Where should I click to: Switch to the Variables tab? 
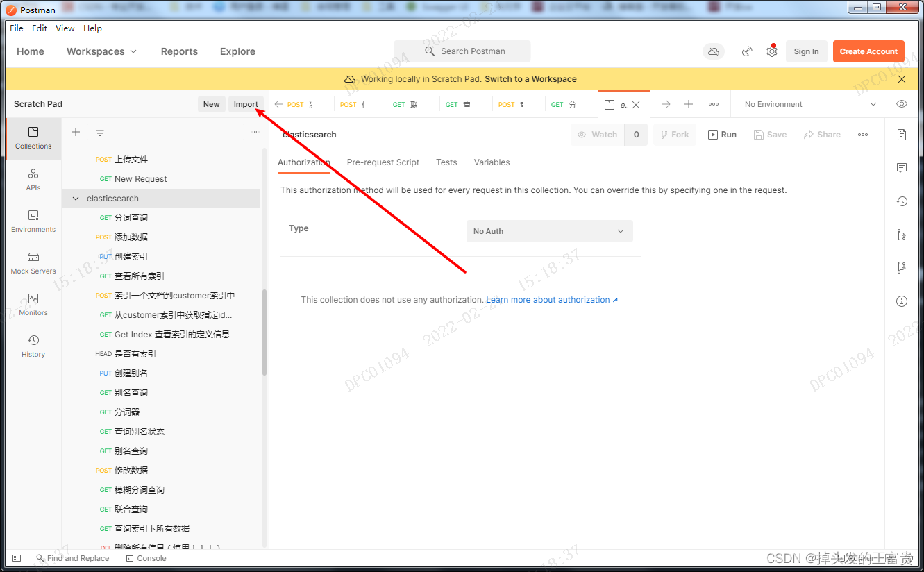492,162
